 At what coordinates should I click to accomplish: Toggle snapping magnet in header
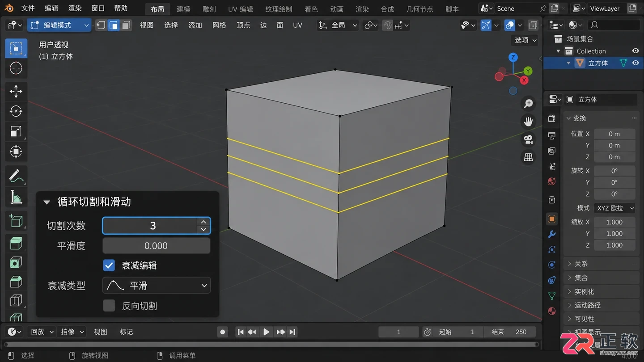coord(387,25)
